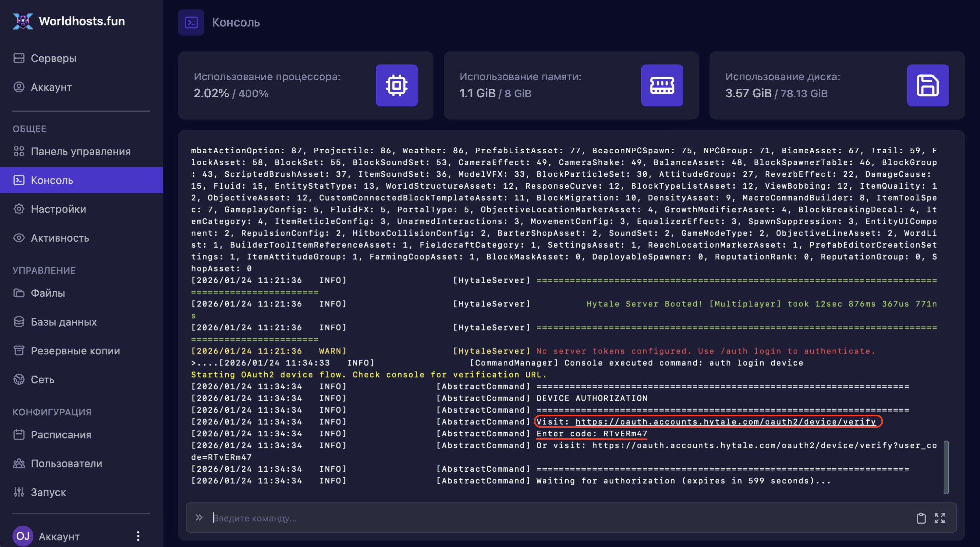Click the CPU usage chip icon
This screenshot has height=547, width=980.
coord(396,85)
